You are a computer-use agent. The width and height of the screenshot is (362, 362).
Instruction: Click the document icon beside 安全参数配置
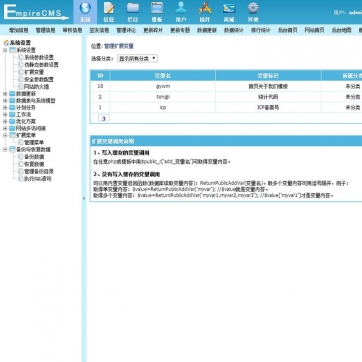21,79
